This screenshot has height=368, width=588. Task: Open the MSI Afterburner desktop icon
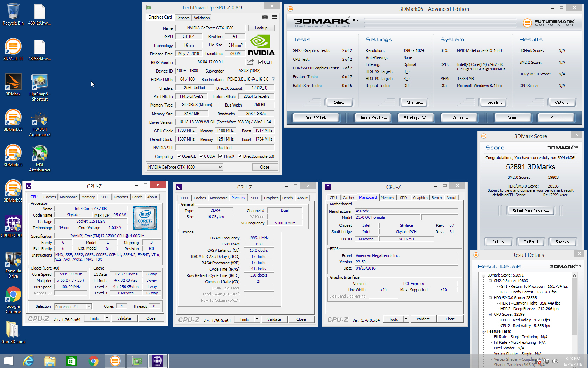tap(40, 158)
